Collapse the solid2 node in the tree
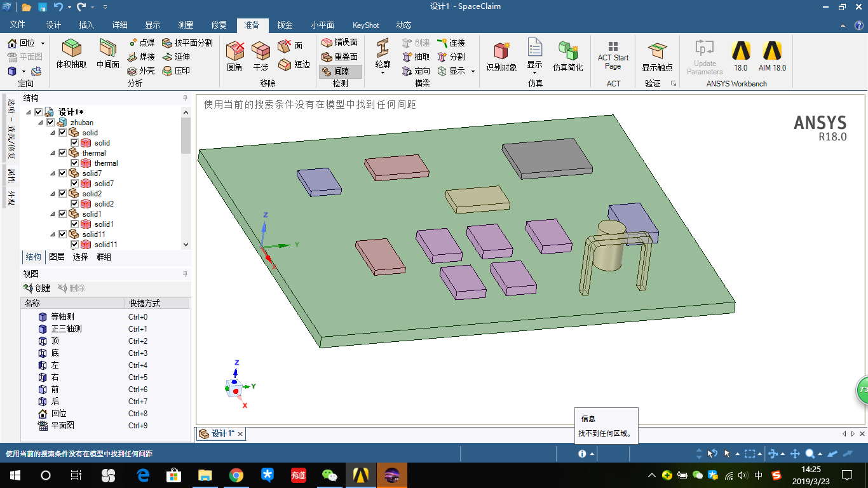 click(x=53, y=193)
